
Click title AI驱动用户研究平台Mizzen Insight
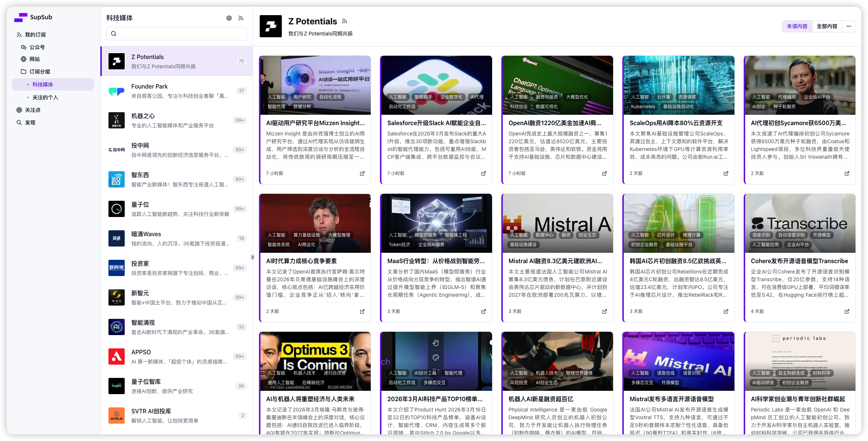[x=315, y=123]
